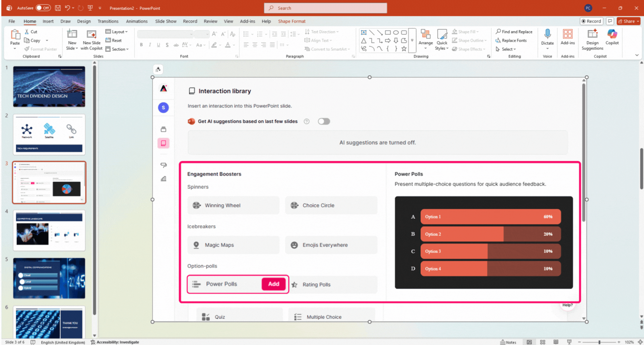Click the Record button top right
The height and width of the screenshot is (345, 644).
591,21
